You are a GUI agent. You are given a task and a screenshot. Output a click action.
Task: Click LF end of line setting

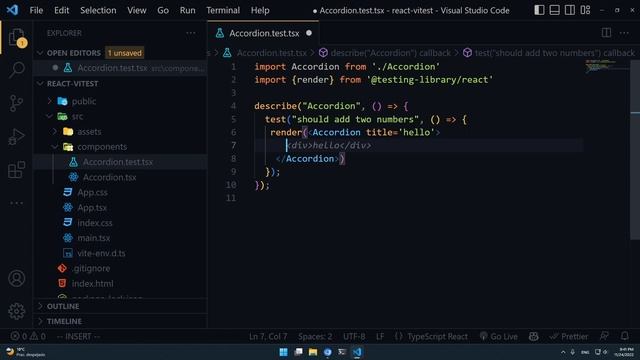(380, 336)
